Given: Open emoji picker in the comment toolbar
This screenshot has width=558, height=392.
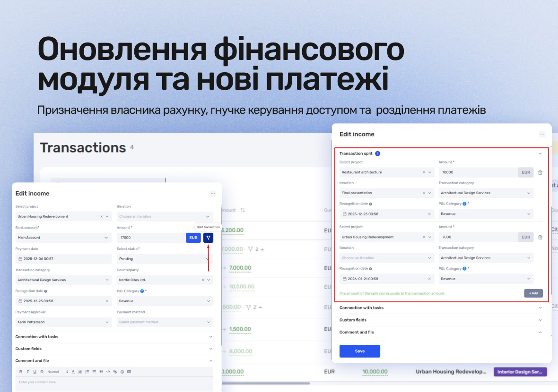Looking at the screenshot, I should pyautogui.click(x=122, y=372).
